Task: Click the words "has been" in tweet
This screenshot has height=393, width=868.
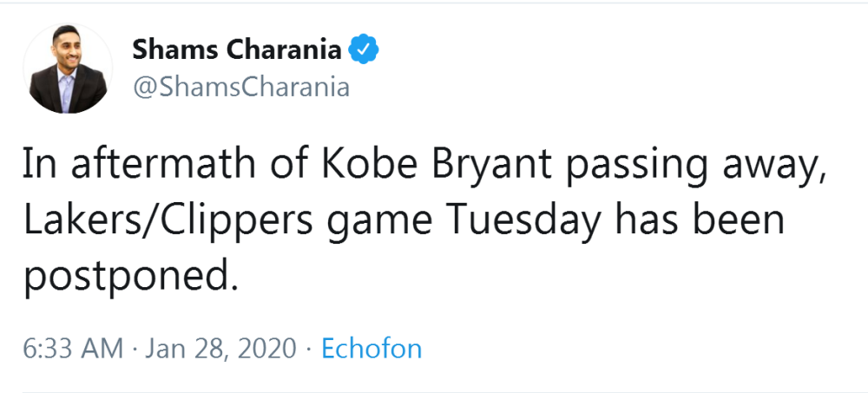Action: (x=700, y=220)
